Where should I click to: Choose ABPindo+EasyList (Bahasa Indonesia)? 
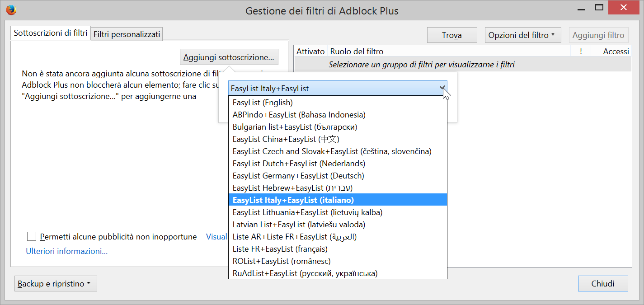click(338, 115)
